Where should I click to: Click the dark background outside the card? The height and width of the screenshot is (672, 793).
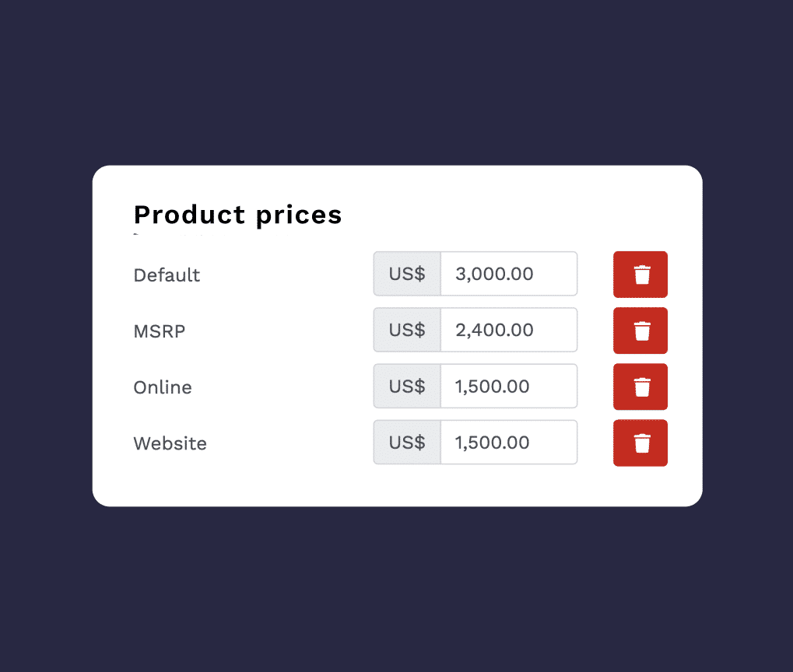[397, 81]
